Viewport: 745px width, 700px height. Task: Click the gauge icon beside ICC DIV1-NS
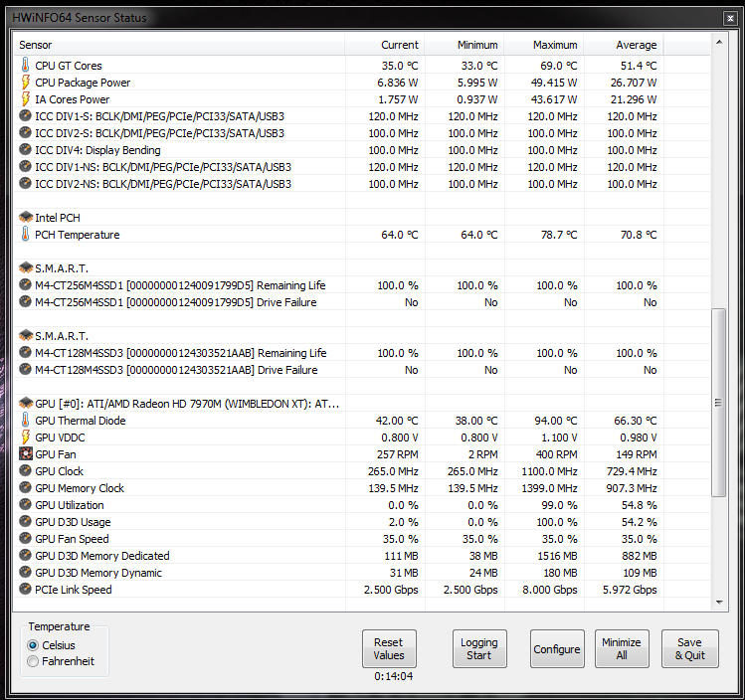coord(25,167)
